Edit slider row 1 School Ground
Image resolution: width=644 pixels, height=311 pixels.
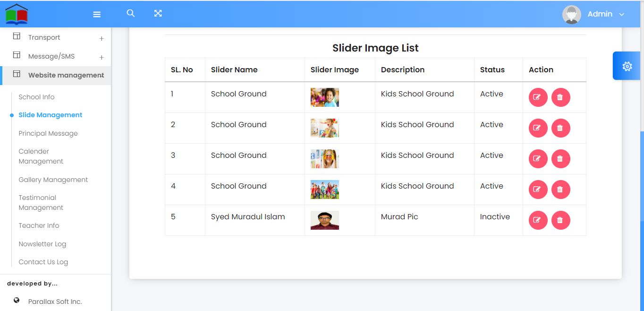[538, 97]
